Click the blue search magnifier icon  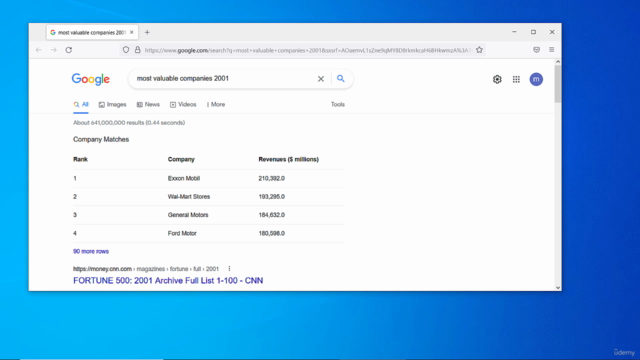[x=340, y=78]
